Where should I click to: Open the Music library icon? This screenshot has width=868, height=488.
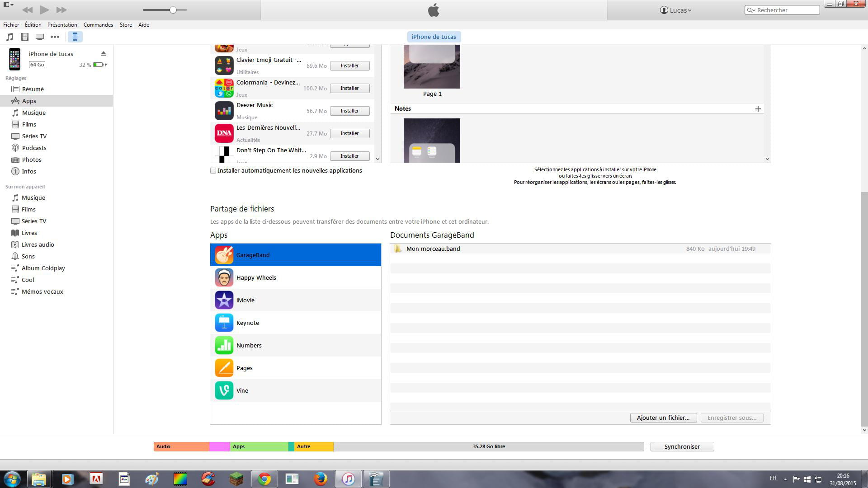coord(10,37)
